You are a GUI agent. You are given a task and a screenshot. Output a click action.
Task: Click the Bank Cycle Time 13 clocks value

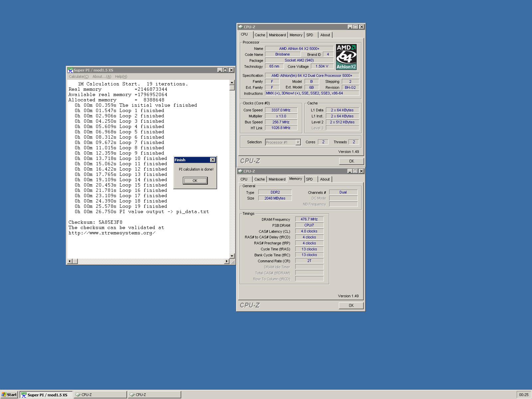coord(309,255)
